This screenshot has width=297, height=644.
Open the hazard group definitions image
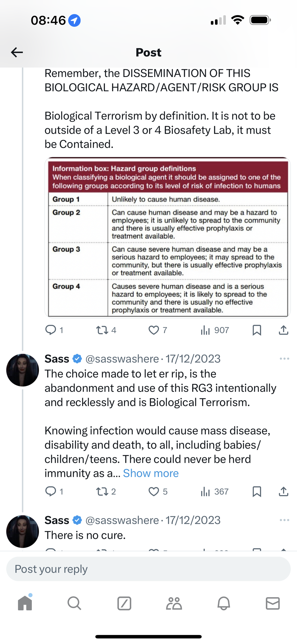[168, 237]
